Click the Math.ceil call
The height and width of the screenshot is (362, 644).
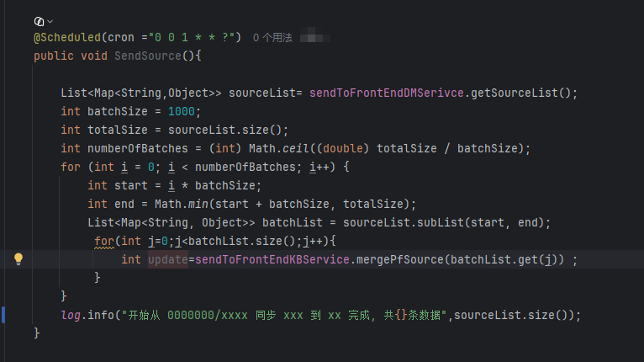click(x=278, y=148)
